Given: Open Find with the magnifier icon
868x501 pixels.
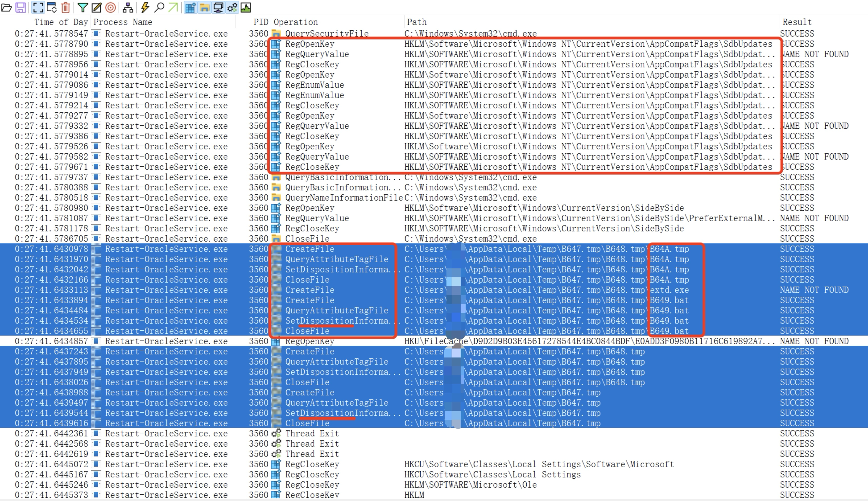Looking at the screenshot, I should click(x=159, y=7).
